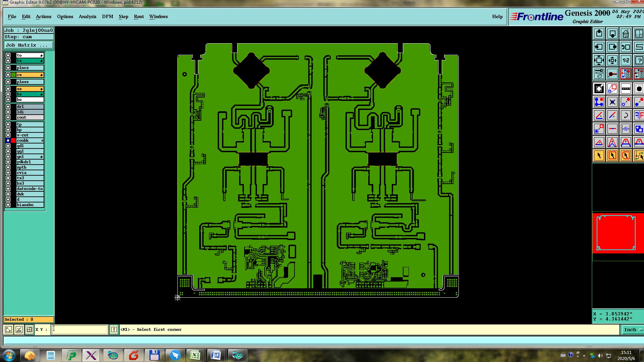Click the rotate arc tool icon
The width and height of the screenshot is (644, 362).
[x=626, y=116]
